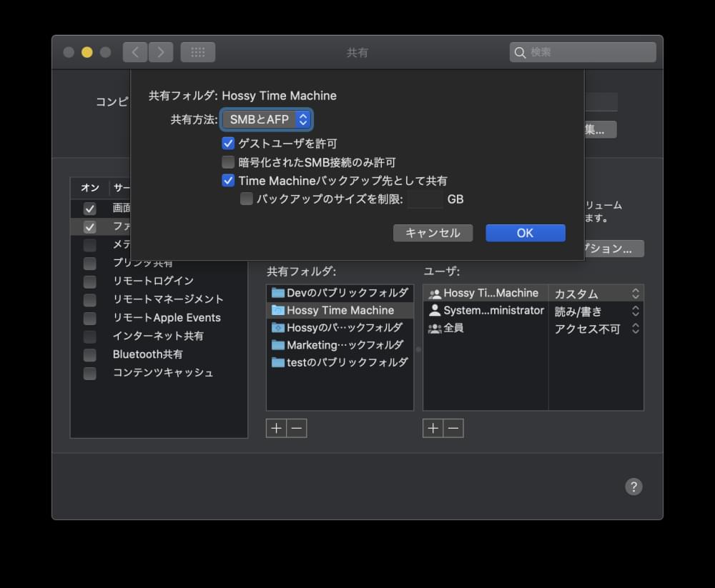The height and width of the screenshot is (588, 715).
Task: Select Devのパブリックフォルダ in shared folders
Action: point(340,293)
